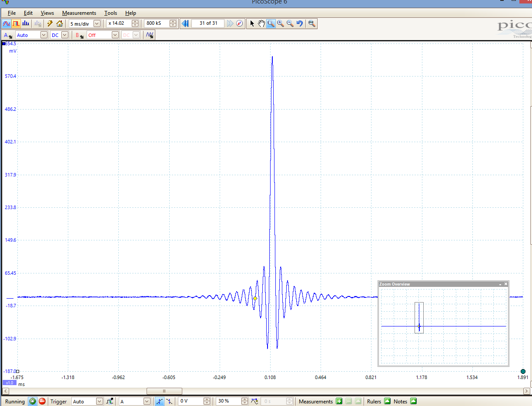The image size is (532, 406).
Task: Click the Zoom Overview selection rectangle
Action: (419, 317)
